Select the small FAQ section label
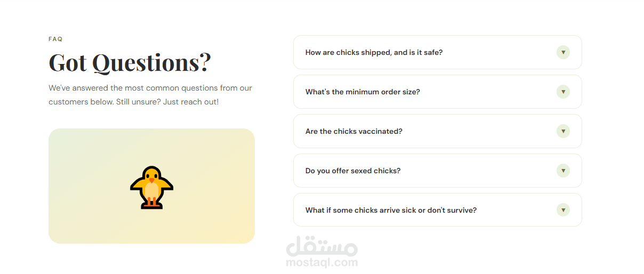The height and width of the screenshot is (274, 644). tap(55, 39)
